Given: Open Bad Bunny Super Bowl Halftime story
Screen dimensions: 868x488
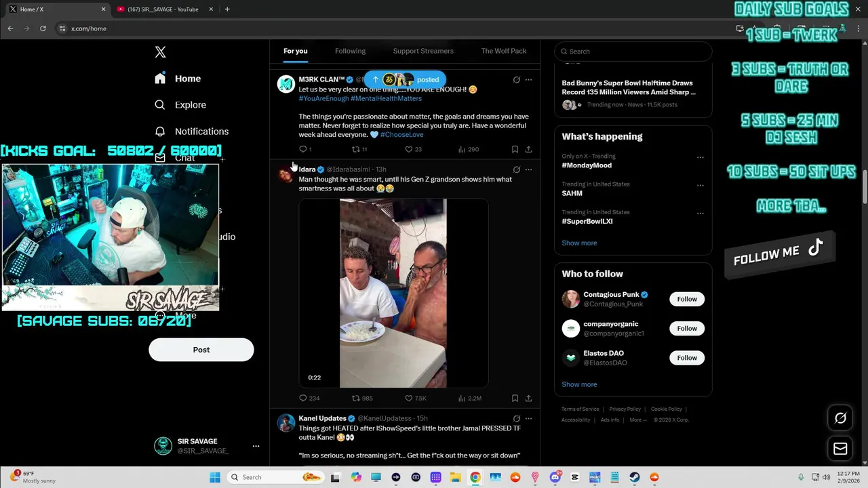Looking at the screenshot, I should tap(629, 87).
